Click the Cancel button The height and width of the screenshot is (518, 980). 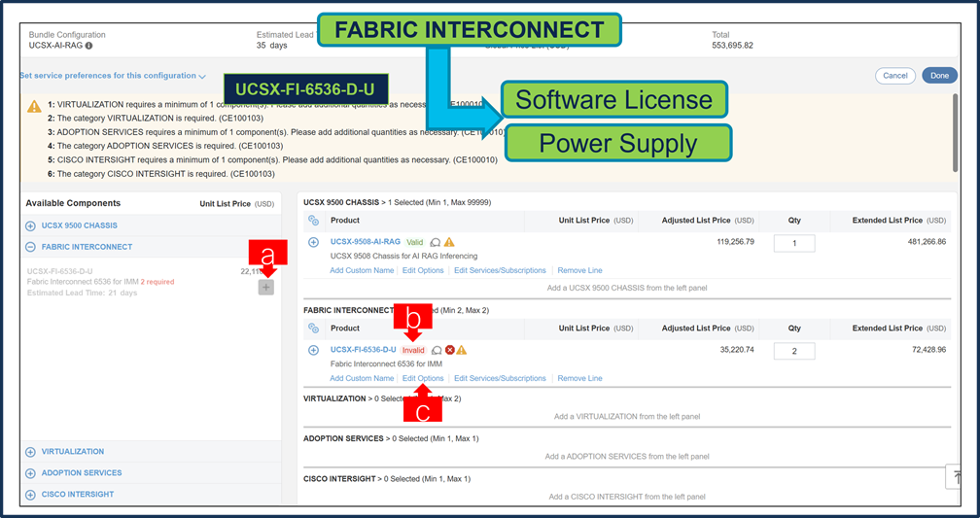coord(895,76)
